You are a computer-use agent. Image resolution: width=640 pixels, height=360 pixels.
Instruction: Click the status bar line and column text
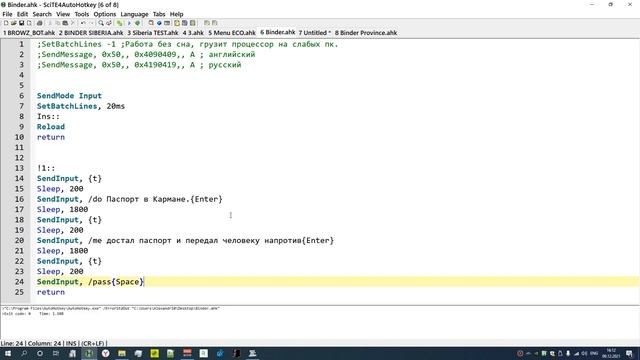(31, 344)
